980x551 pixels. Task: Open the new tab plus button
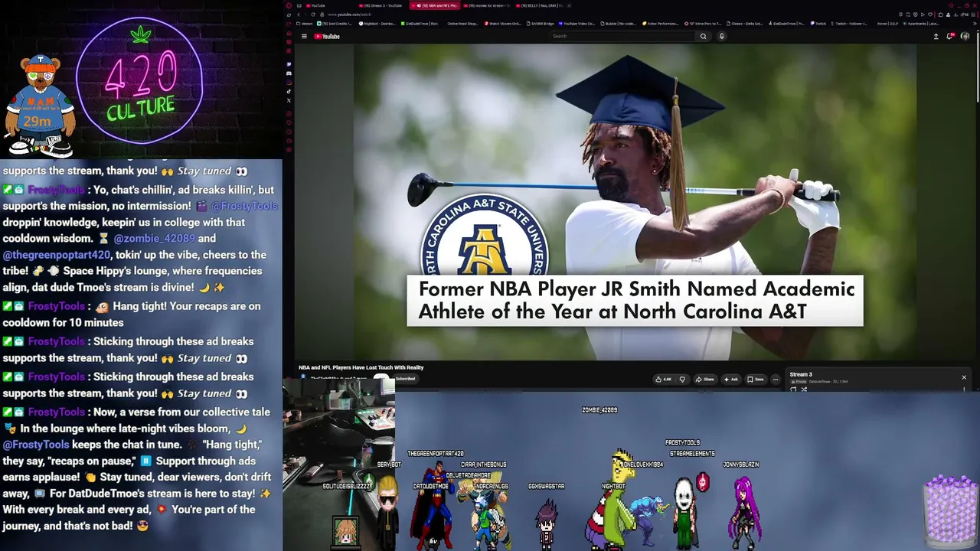pos(570,5)
